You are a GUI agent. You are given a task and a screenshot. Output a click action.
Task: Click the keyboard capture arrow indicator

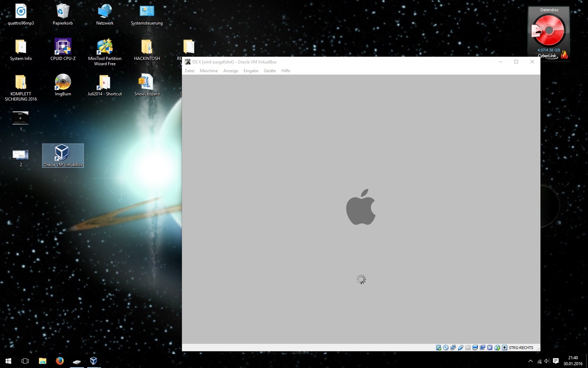(505, 348)
